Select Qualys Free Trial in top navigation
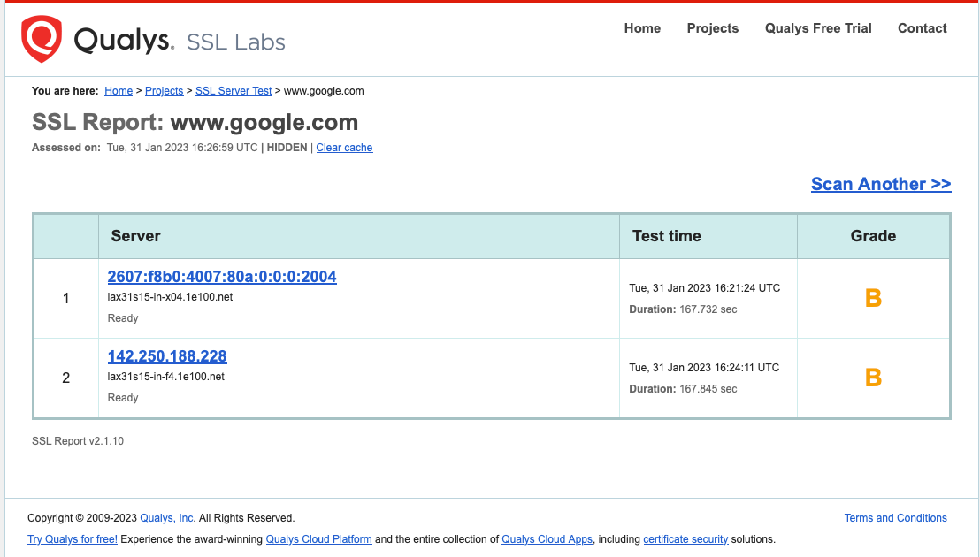The image size is (980, 557). click(818, 28)
